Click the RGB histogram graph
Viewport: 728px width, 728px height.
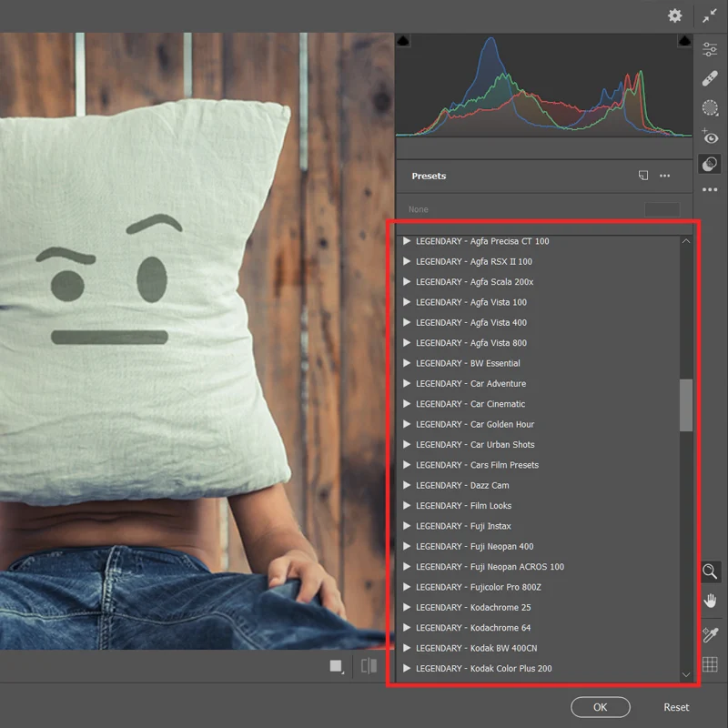(x=543, y=86)
